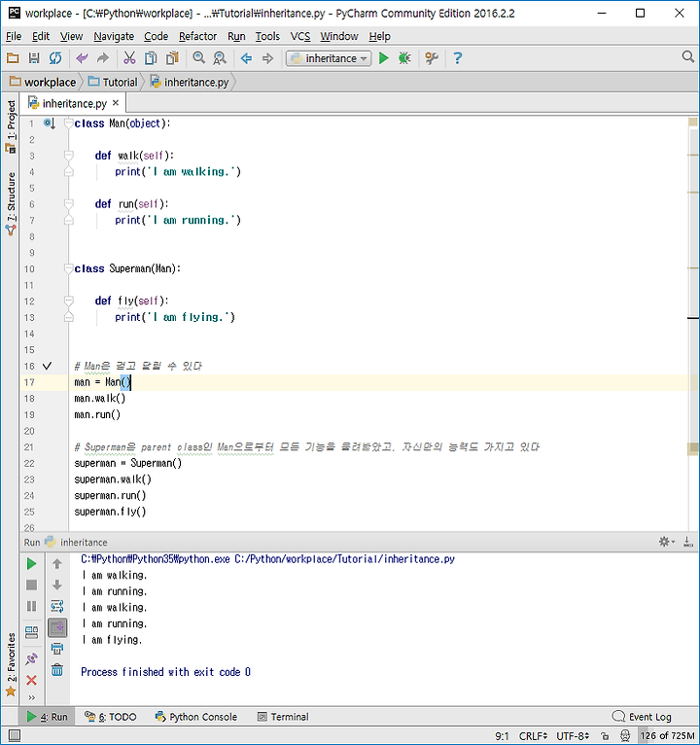Stop the process in the Run panel
Viewport: 700px width, 745px height.
click(31, 585)
